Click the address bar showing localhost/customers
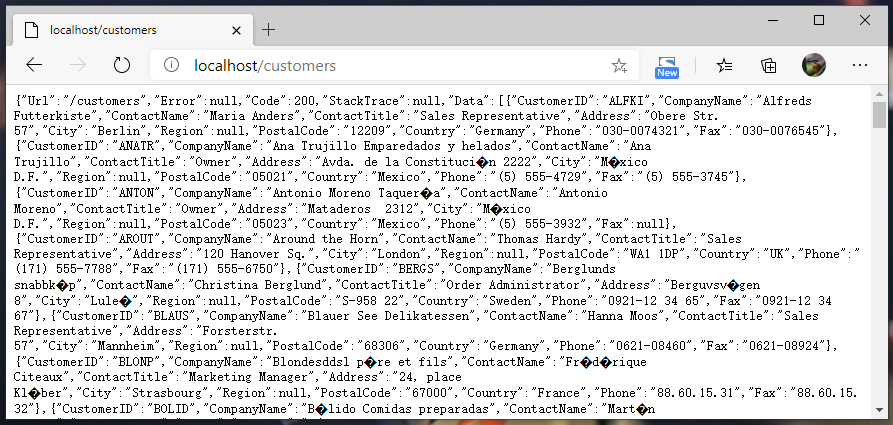 click(393, 66)
